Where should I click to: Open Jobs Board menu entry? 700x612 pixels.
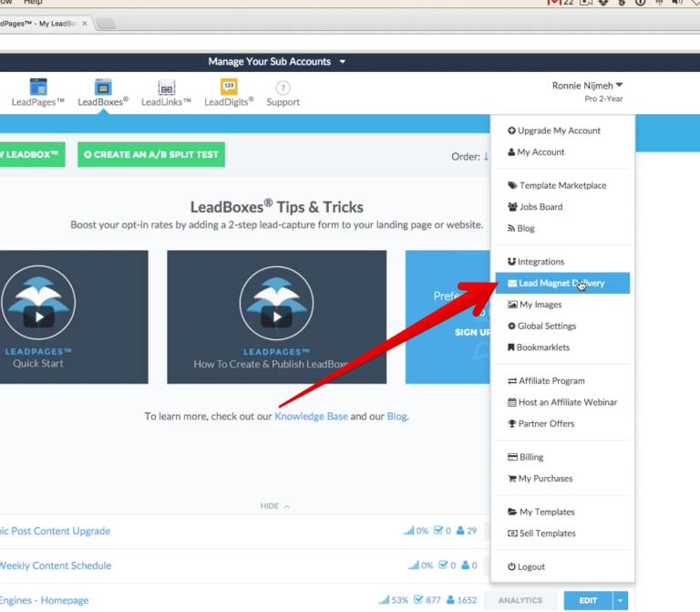pyautogui.click(x=535, y=207)
